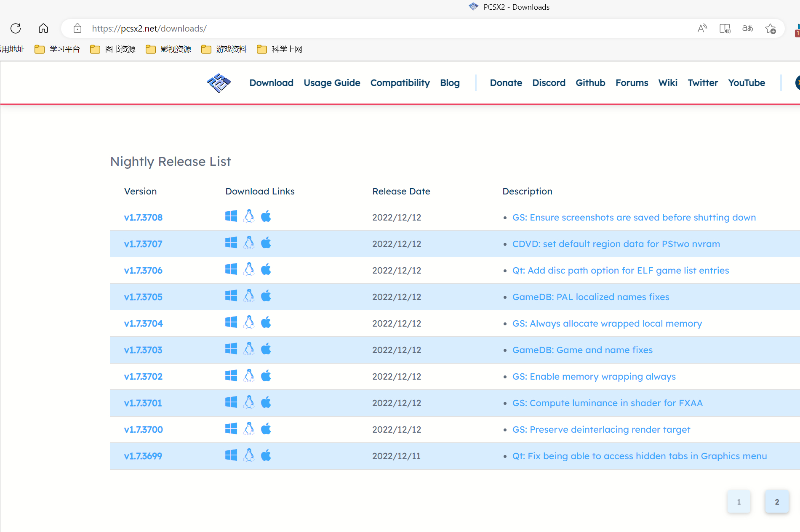Open 'Qt: Fix being able to access hidden tabs' link

coord(640,456)
